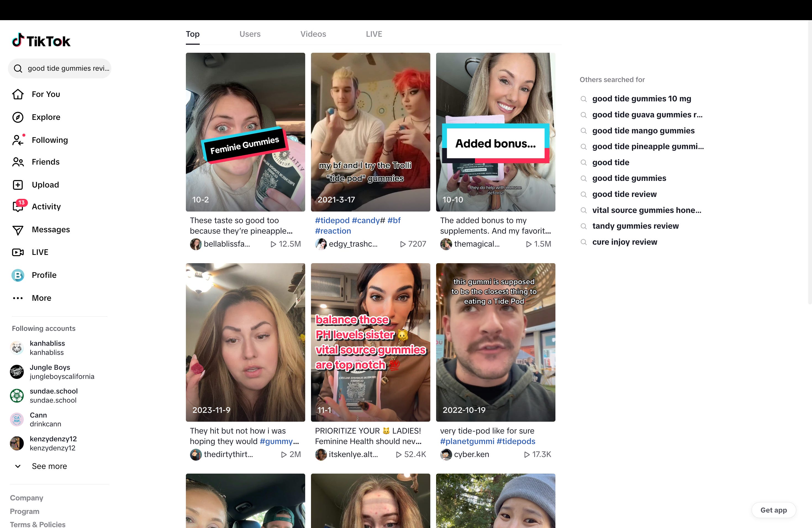Open the Feminie Gummies video thumbnail
The height and width of the screenshot is (528, 812).
pos(245,132)
